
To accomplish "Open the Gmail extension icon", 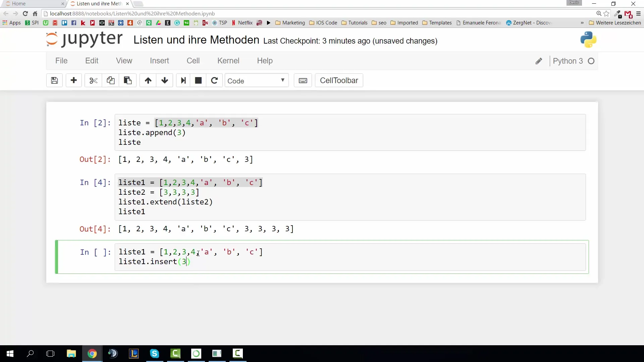I will [628, 14].
